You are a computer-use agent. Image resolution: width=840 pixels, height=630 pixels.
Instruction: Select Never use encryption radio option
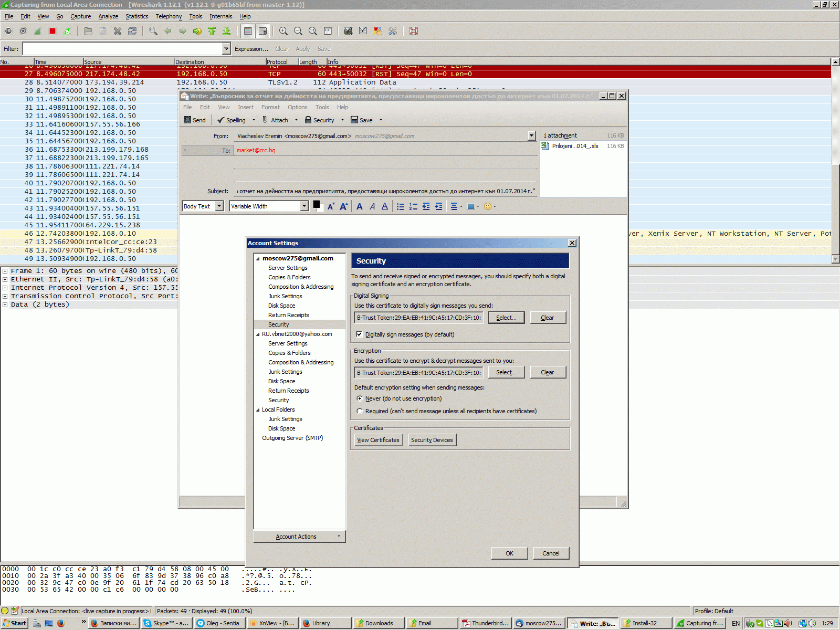point(360,398)
